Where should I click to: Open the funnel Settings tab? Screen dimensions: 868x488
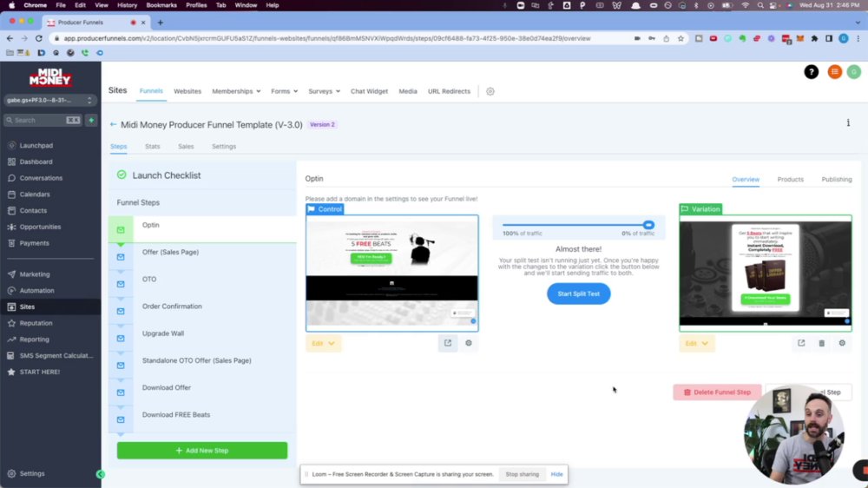tap(224, 147)
